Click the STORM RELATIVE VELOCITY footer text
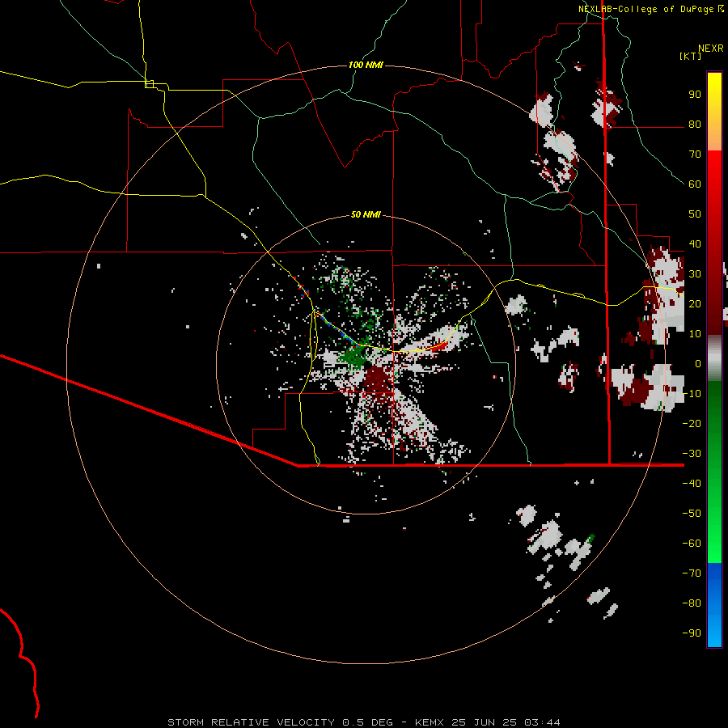Viewport: 728px width, 728px height. [251, 722]
